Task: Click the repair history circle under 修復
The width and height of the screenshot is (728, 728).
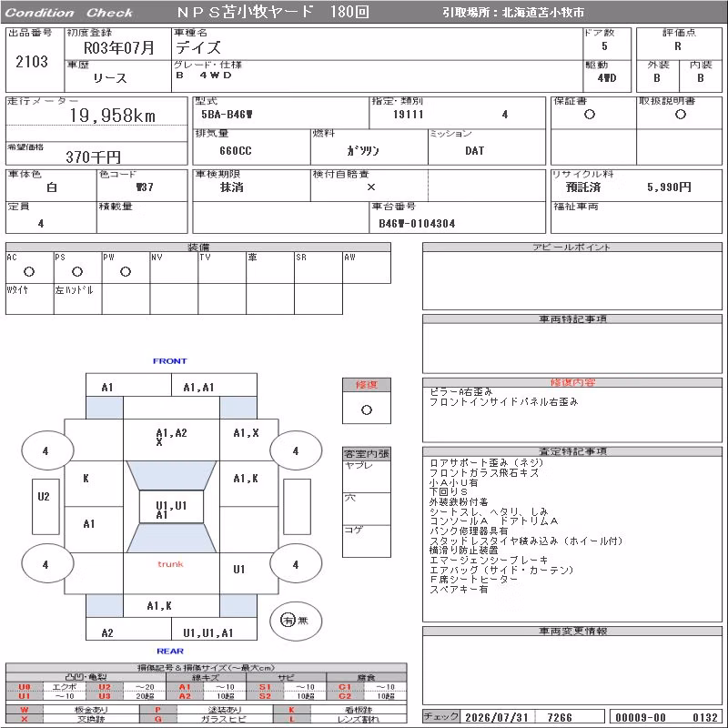Action: pyautogui.click(x=367, y=410)
